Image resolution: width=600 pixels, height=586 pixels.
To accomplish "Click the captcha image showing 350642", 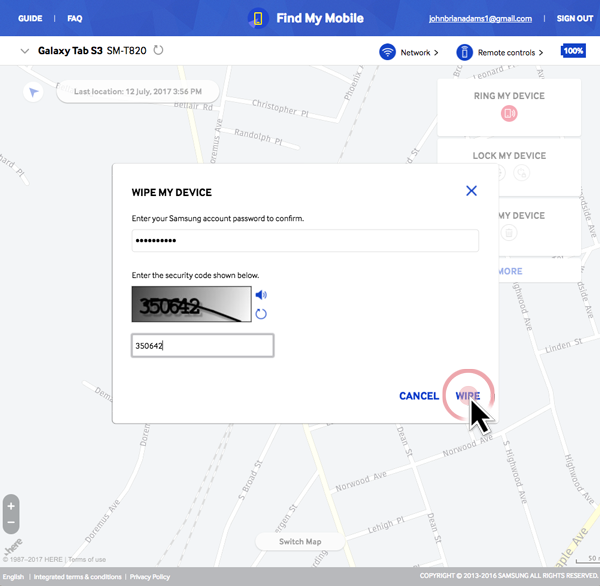I will pos(191,304).
